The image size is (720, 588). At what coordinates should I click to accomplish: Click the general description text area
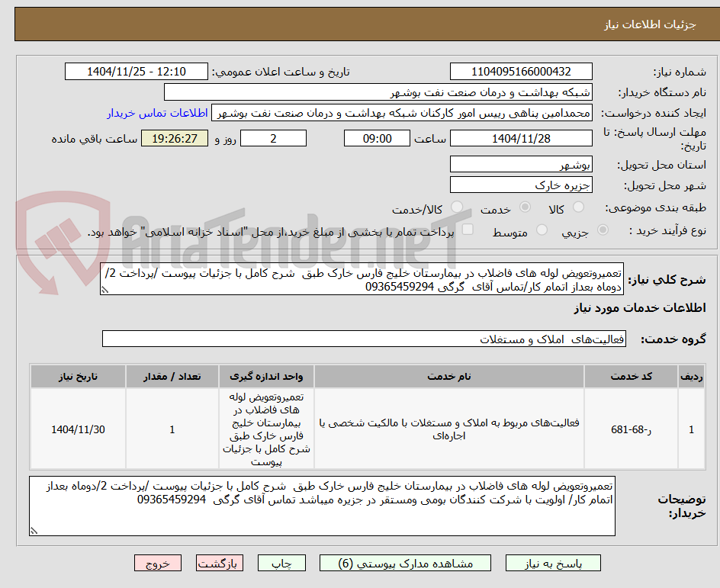[x=362, y=280]
